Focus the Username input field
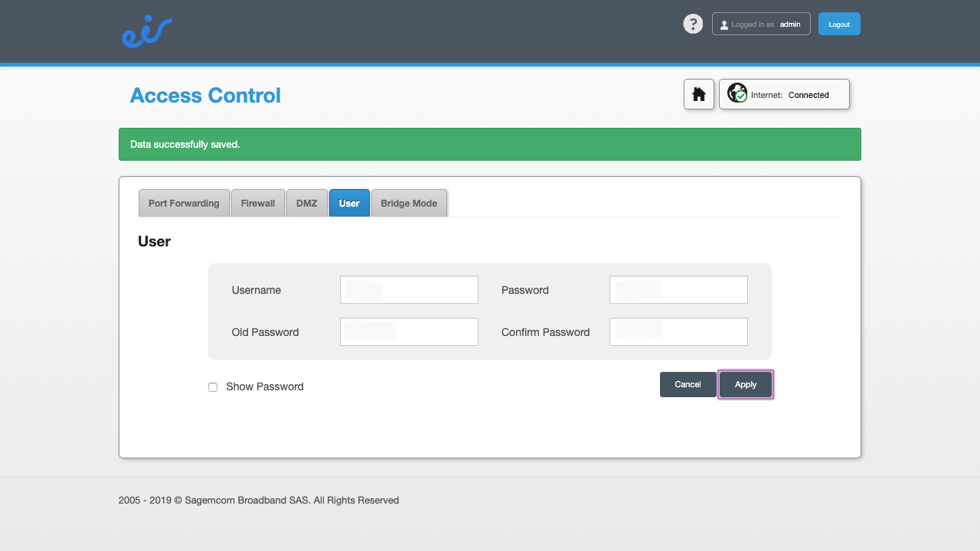The image size is (980, 551). (x=409, y=289)
